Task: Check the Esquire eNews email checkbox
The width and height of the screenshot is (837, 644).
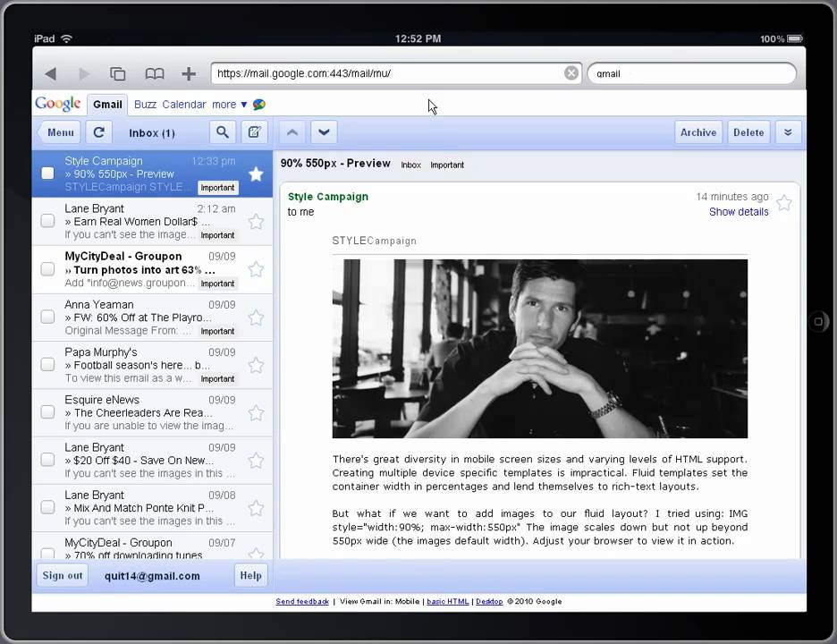Action: [x=47, y=411]
